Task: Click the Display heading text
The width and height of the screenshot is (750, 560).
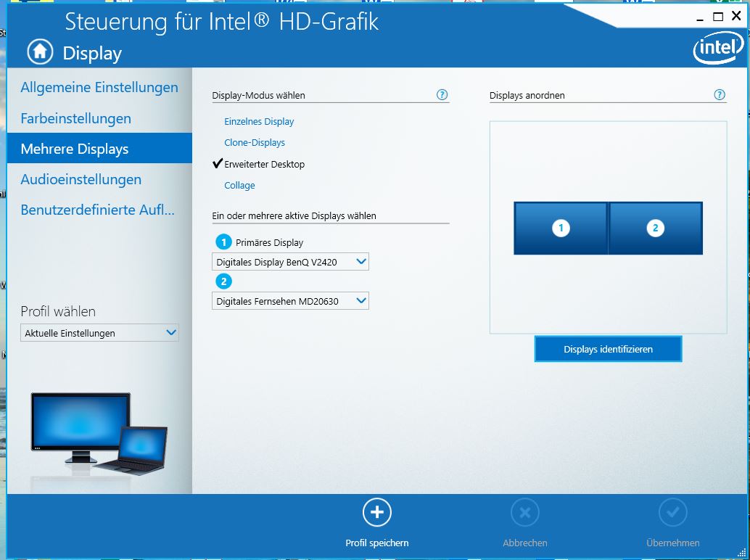Action: (92, 53)
